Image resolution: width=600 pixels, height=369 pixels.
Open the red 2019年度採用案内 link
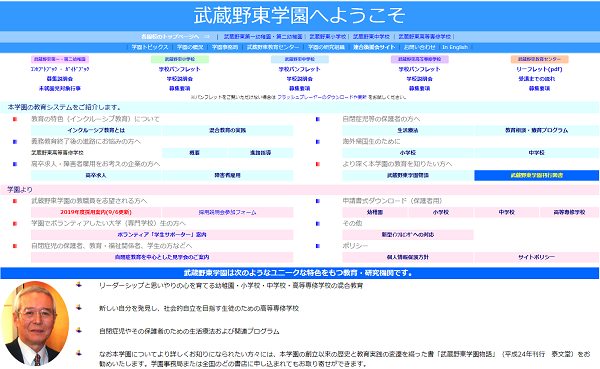click(x=96, y=212)
